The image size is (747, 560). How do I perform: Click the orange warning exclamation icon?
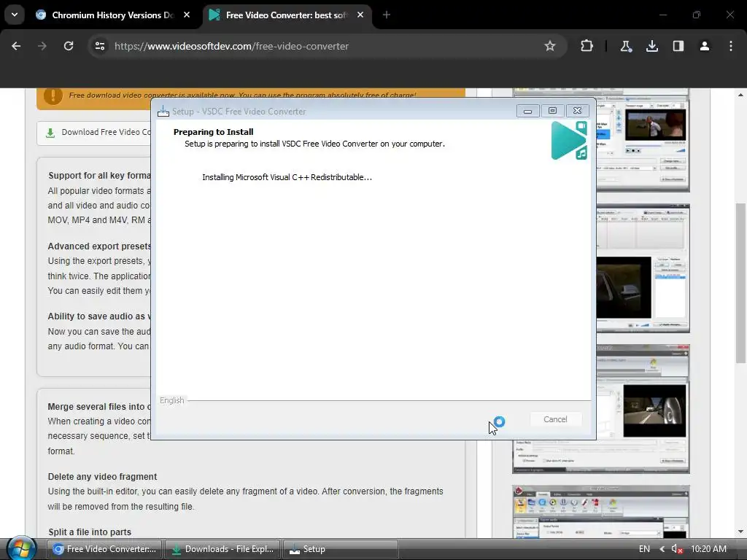point(53,96)
